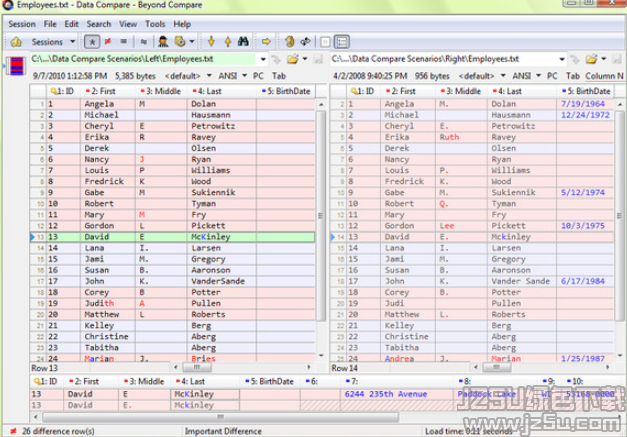Screen dimensions: 627x437
Task: Click left pane '3: Middle' column header
Action: pos(161,91)
